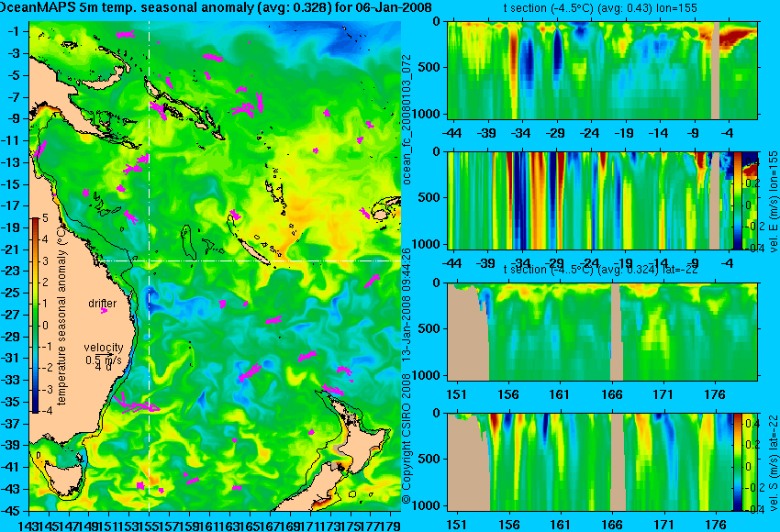Select the 'velocity' legend label
This screenshot has width=780, height=532.
coord(104,348)
